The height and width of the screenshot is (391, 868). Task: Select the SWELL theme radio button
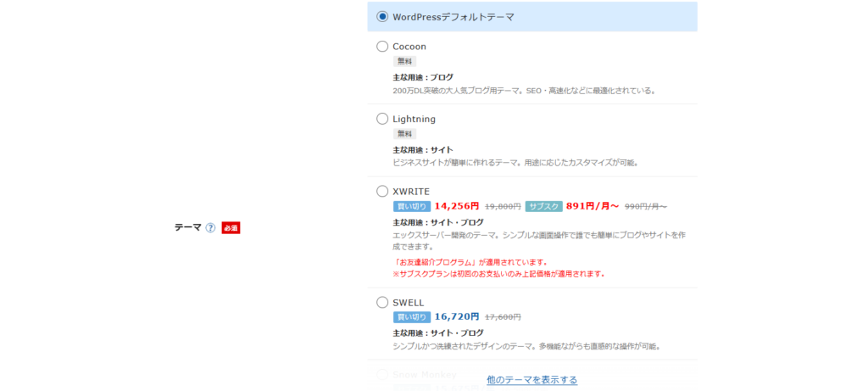(382, 303)
